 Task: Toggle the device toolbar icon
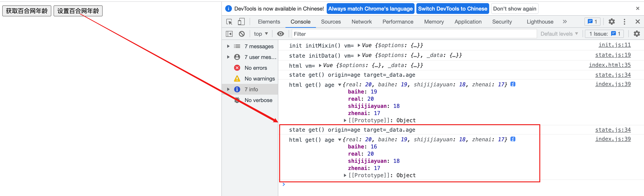(241, 22)
